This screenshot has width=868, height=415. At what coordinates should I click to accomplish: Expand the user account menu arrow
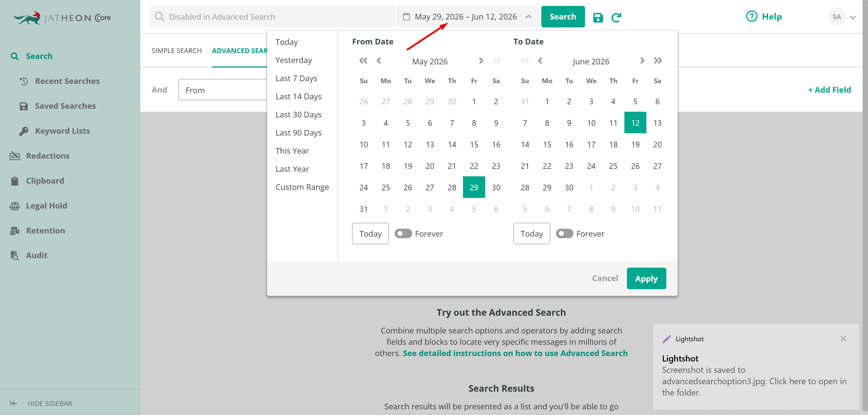pos(853,17)
